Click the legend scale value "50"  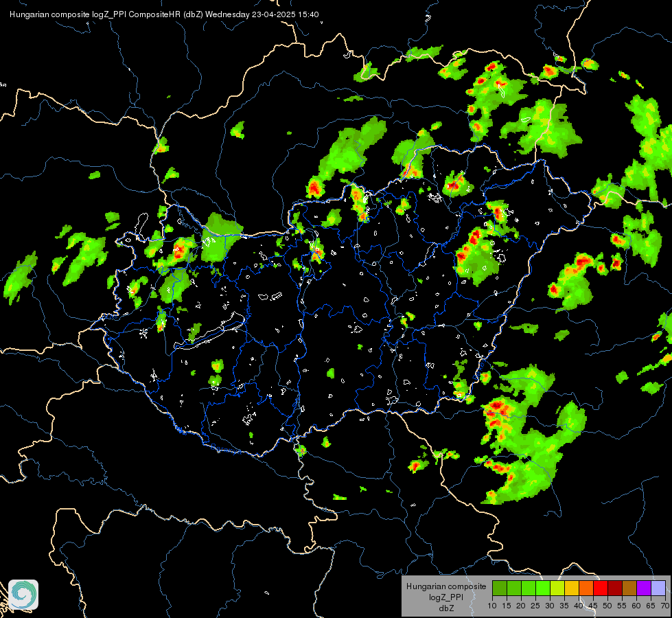tap(607, 606)
